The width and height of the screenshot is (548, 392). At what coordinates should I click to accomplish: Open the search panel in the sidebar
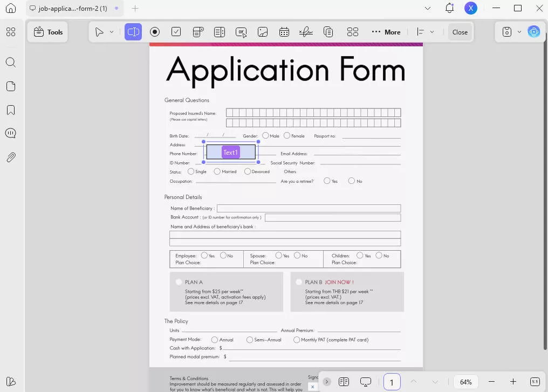[x=11, y=62]
